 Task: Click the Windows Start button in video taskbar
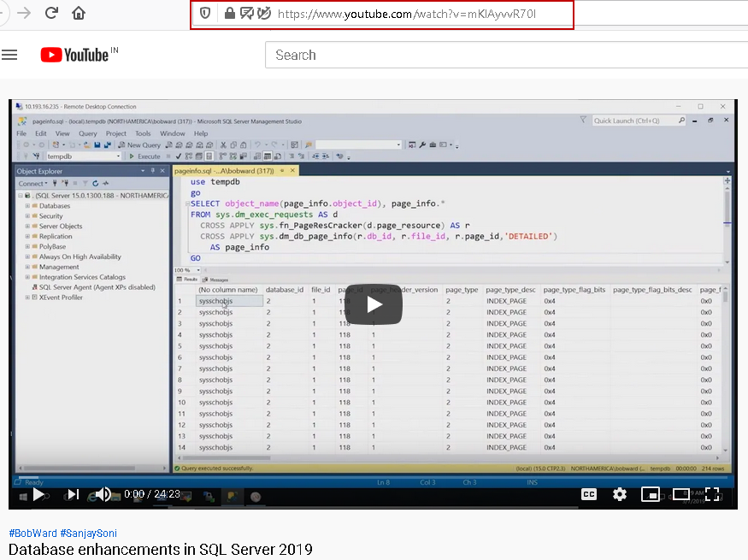[x=23, y=497]
